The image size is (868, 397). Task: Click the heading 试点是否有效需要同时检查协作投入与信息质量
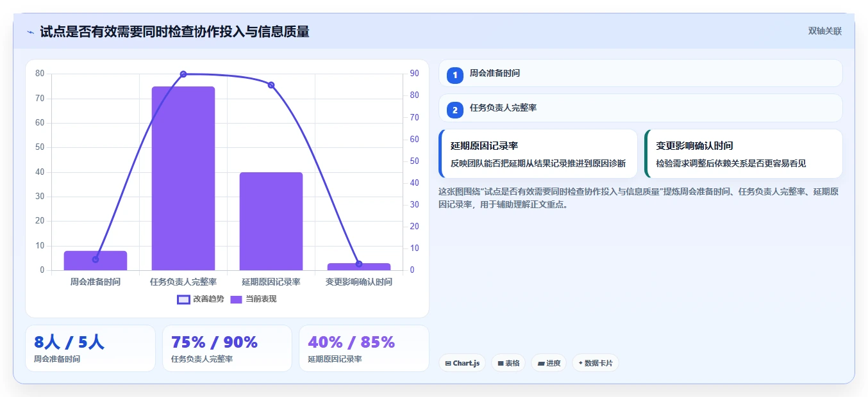pyautogui.click(x=174, y=31)
